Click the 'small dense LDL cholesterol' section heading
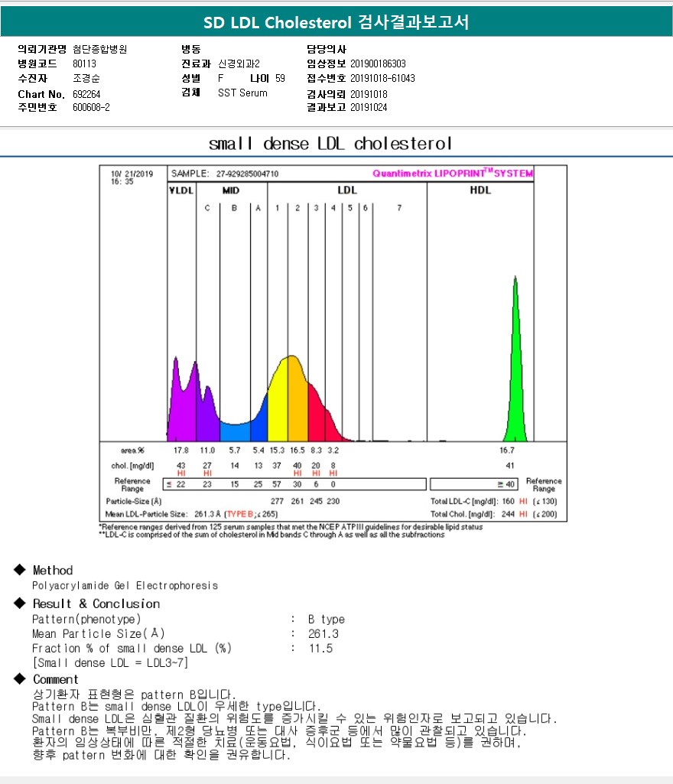The width and height of the screenshot is (673, 784). [x=330, y=144]
